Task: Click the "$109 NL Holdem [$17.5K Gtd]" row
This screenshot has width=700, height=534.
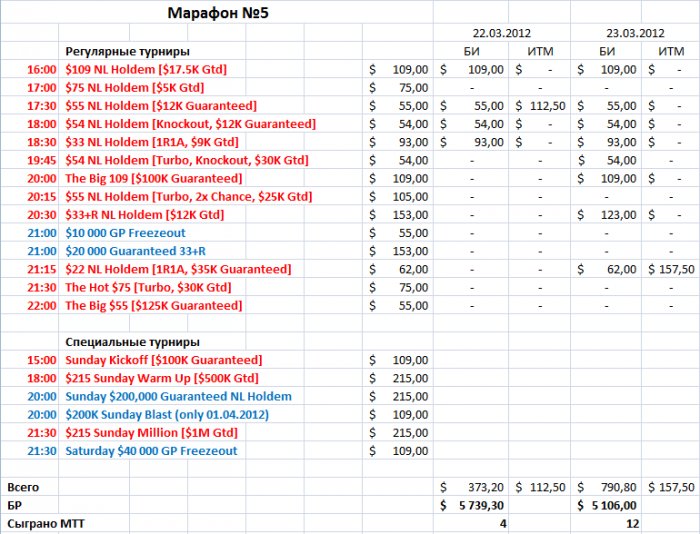Action: pyautogui.click(x=146, y=70)
